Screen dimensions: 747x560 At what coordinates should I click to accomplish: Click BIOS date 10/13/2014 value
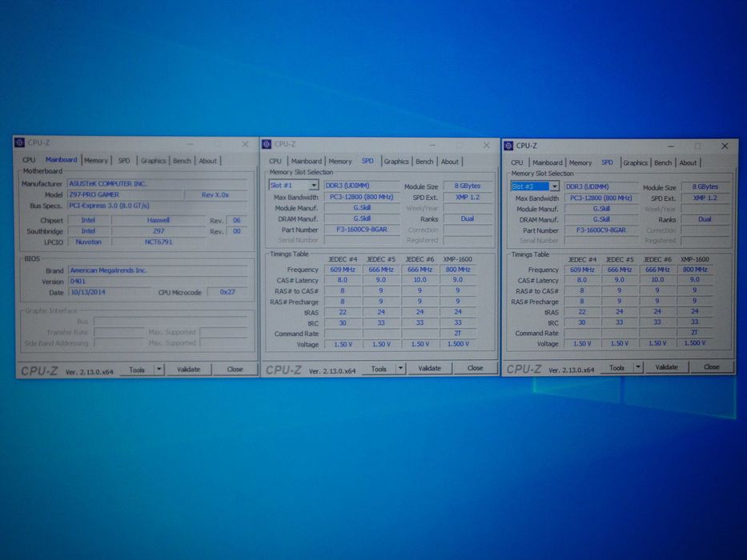click(x=110, y=292)
